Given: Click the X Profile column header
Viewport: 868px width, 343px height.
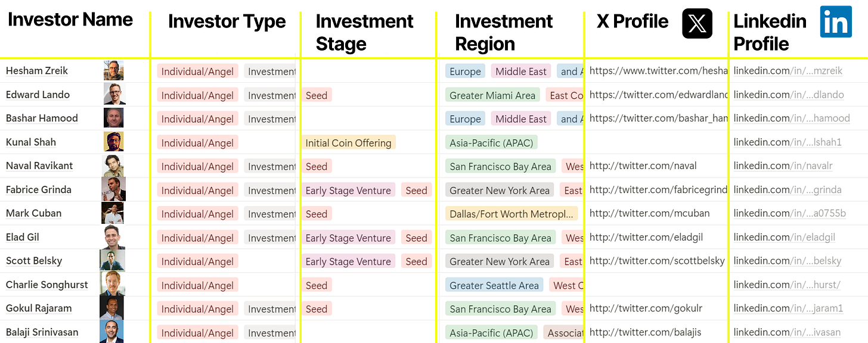Looking at the screenshot, I should 633,21.
